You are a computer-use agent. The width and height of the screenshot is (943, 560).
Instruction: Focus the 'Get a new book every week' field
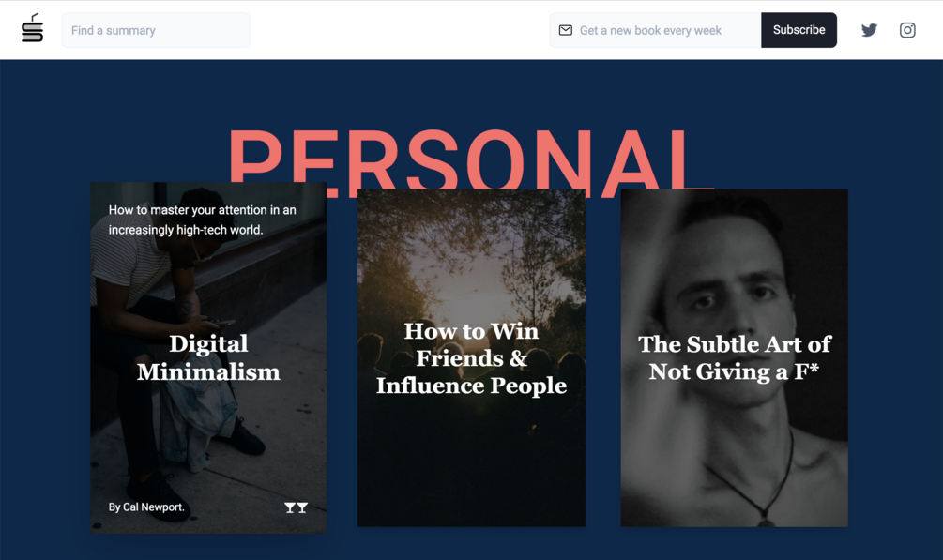(655, 30)
